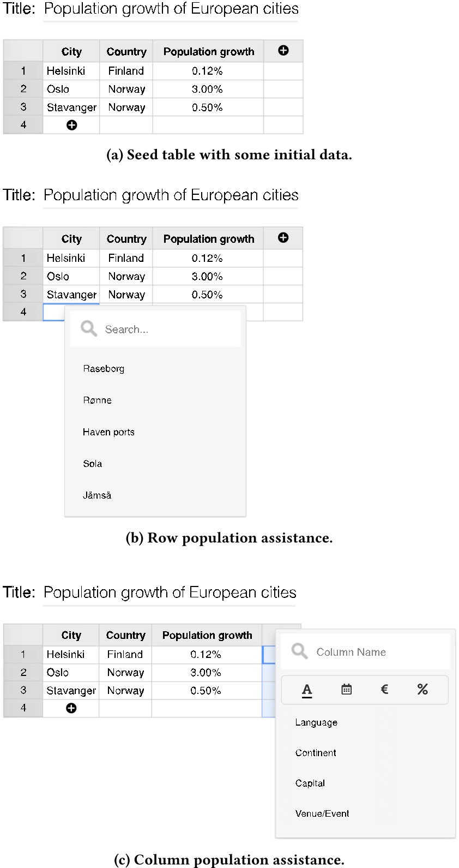Click the add-column plus icon in row-assistance table
The image size is (459, 868).
(283, 238)
